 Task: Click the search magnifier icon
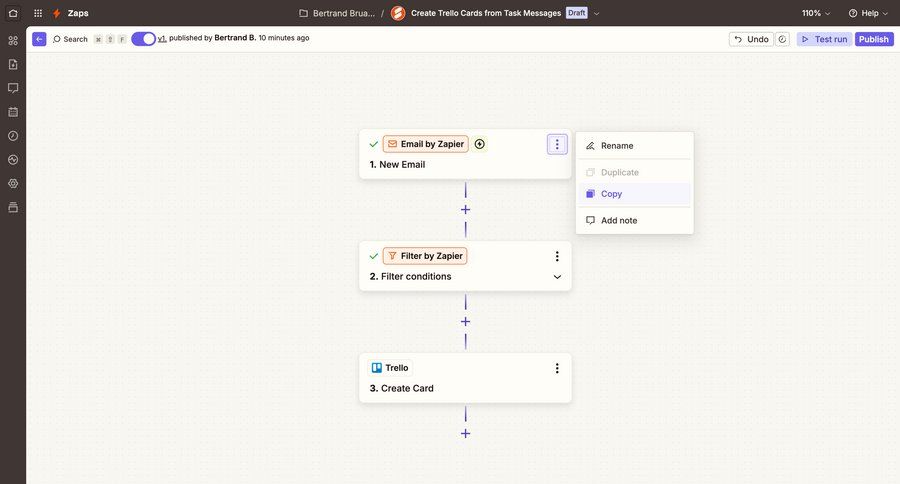click(56, 39)
